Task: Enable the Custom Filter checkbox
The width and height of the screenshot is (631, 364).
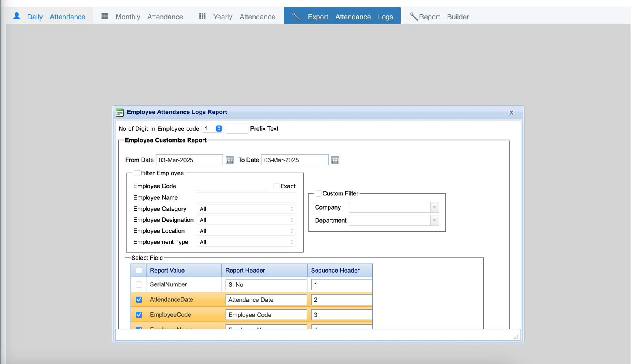Action: pyautogui.click(x=318, y=193)
